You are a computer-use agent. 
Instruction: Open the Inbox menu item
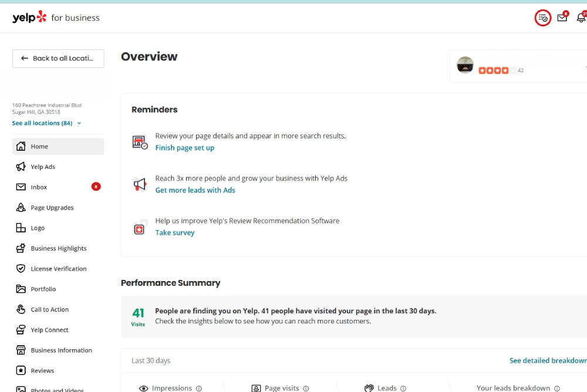[58, 187]
